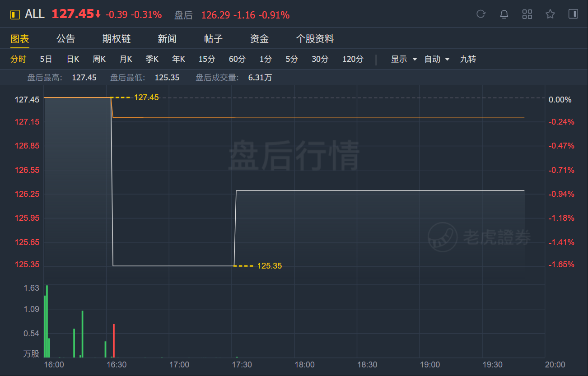Screen dimensions: 588x376
Task: Toggle the side panel layout icon
Action: pyautogui.click(x=573, y=14)
